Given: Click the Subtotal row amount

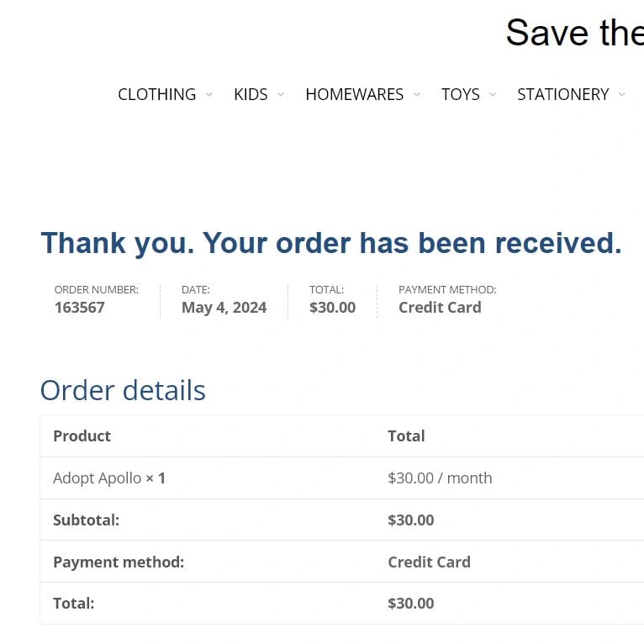Looking at the screenshot, I should pos(411,520).
